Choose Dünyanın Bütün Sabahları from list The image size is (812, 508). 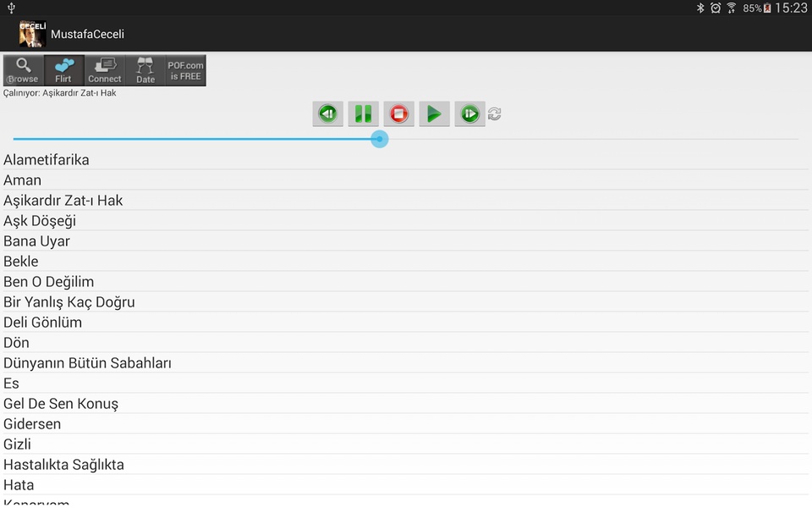[406, 363]
